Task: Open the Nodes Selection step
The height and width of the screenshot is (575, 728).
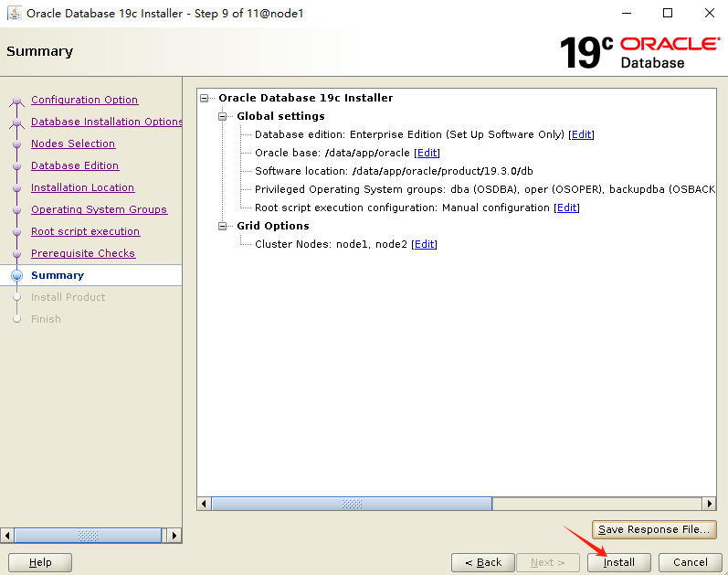Action: 73,144
